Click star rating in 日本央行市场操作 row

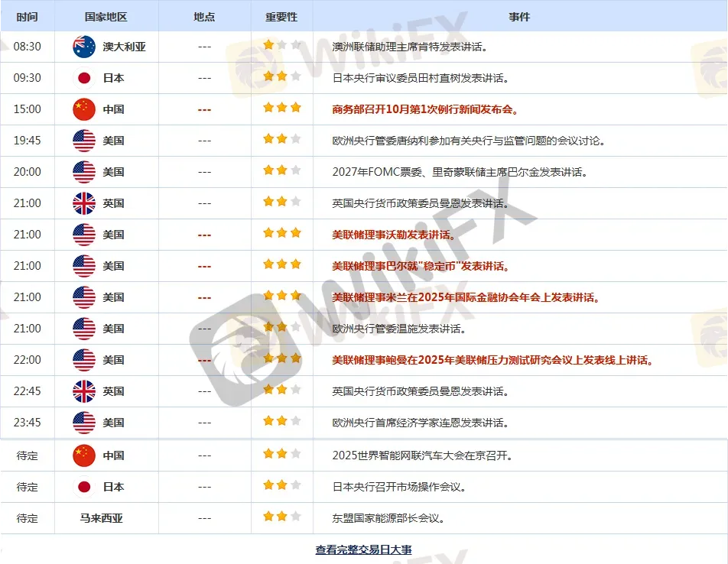click(282, 485)
